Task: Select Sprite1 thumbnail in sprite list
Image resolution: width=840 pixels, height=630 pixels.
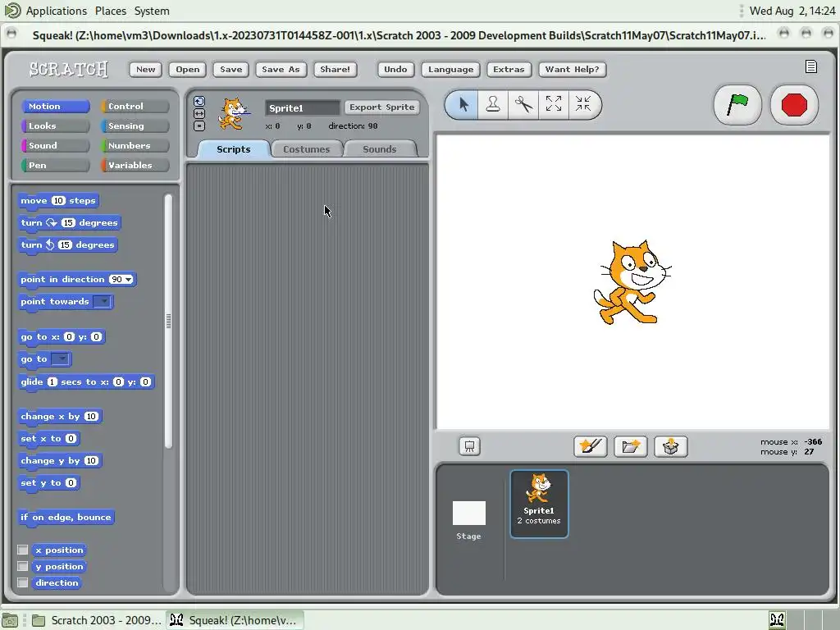Action: (539, 504)
